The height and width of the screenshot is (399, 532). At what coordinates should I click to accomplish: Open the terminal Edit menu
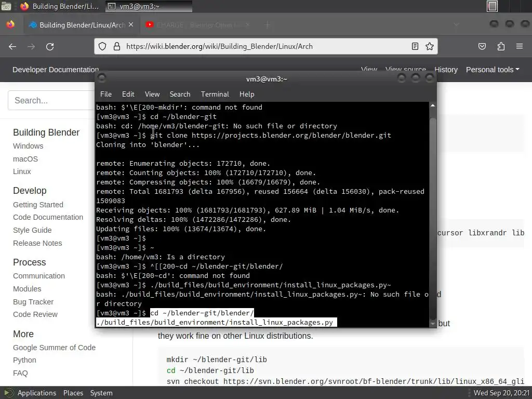click(x=128, y=94)
